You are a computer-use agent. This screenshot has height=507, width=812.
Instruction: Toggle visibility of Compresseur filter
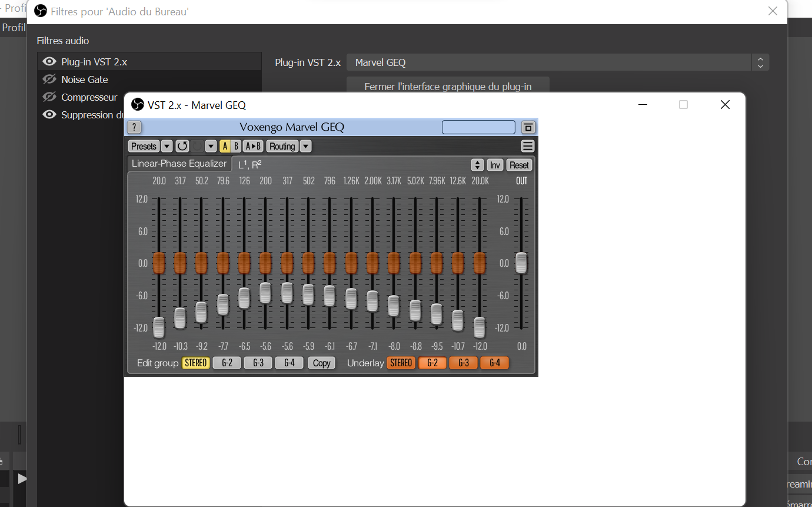(49, 97)
